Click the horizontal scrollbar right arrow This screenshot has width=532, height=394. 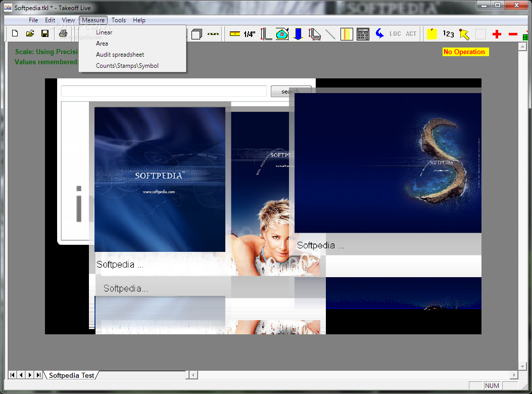click(514, 375)
